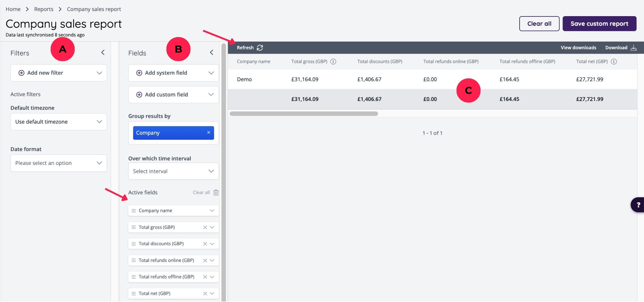Collapse the Filters panel
The image size is (644, 302).
[x=103, y=52]
